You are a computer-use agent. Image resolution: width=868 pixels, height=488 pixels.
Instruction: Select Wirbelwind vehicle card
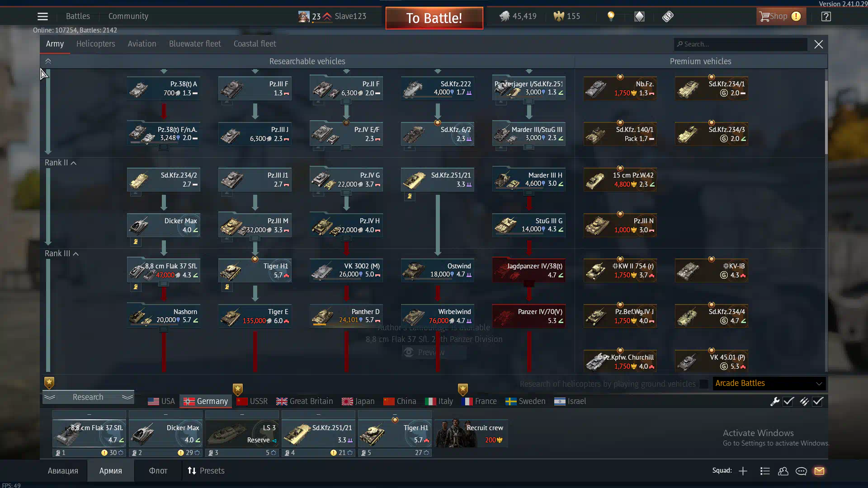[438, 316]
